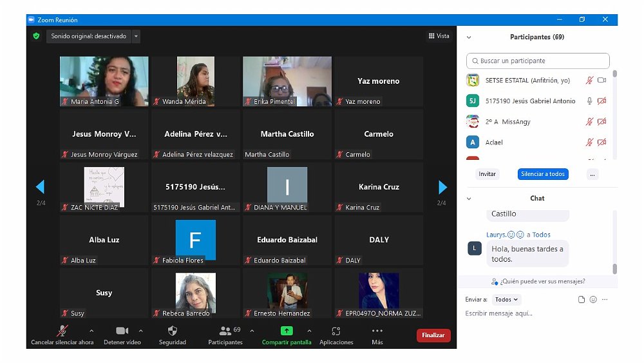Open the Seguridad shield icon
The width and height of the screenshot is (644, 363).
(x=173, y=331)
